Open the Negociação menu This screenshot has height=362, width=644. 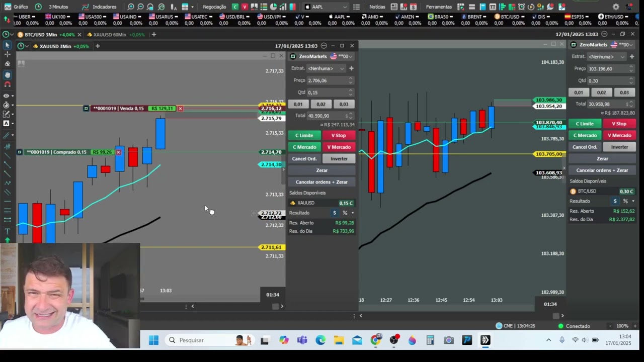click(214, 7)
